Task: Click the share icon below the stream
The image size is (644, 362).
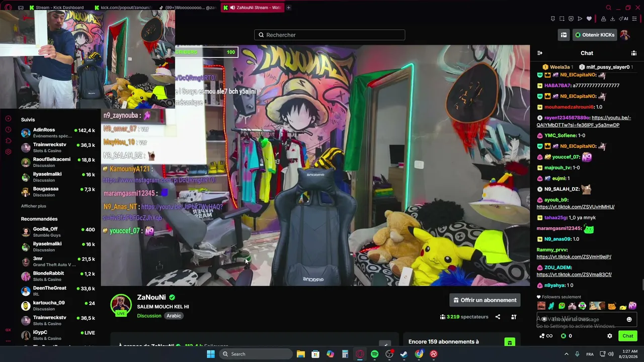Action: pos(498,317)
